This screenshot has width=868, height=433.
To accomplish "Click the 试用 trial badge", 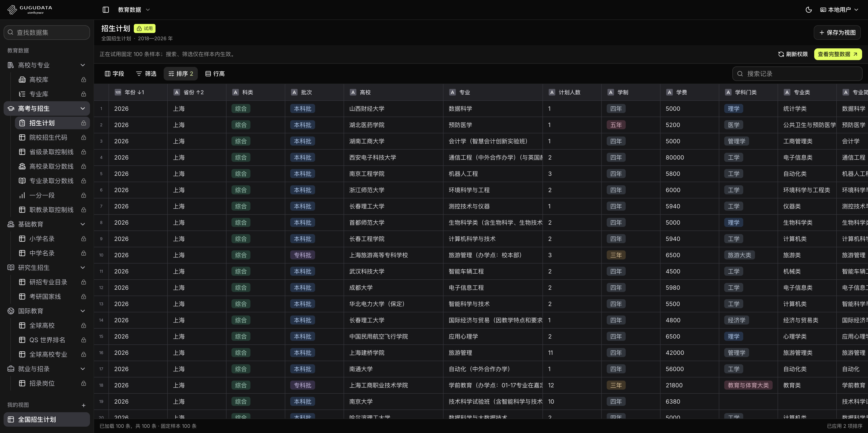I will (x=145, y=29).
